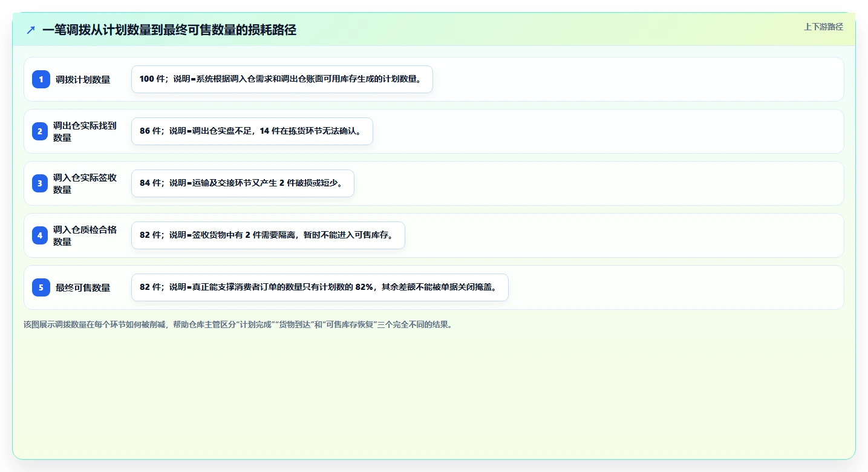The image size is (868, 472).
Task: Click the 最终可售数量 step label
Action: coord(83,287)
